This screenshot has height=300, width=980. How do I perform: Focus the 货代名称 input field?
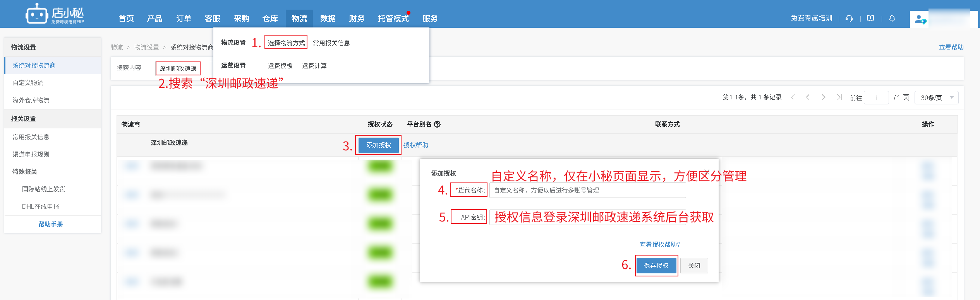[x=587, y=190]
